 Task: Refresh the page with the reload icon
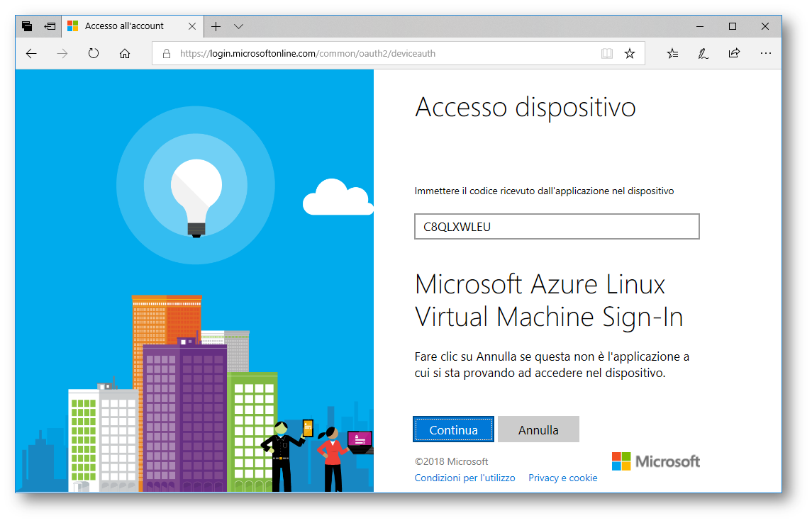[93, 53]
